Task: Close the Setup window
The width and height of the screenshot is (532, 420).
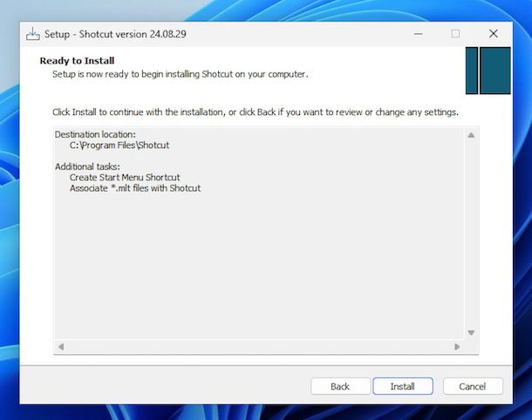Action: [x=494, y=34]
